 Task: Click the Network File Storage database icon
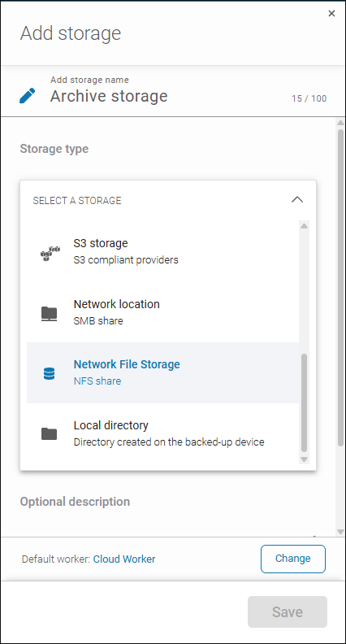tap(49, 373)
